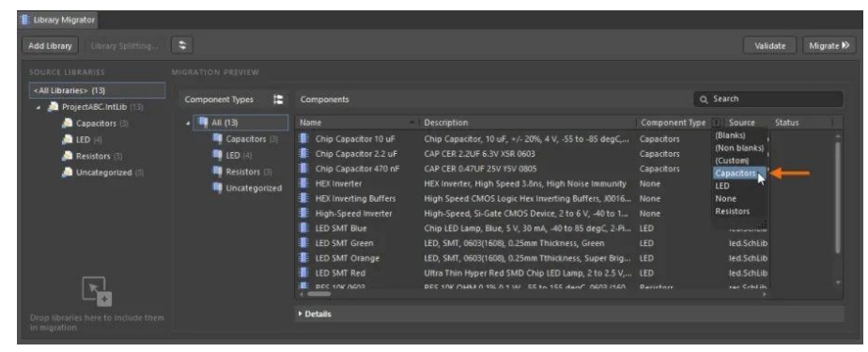
Task: Click the Library Splitting button
Action: (x=124, y=46)
